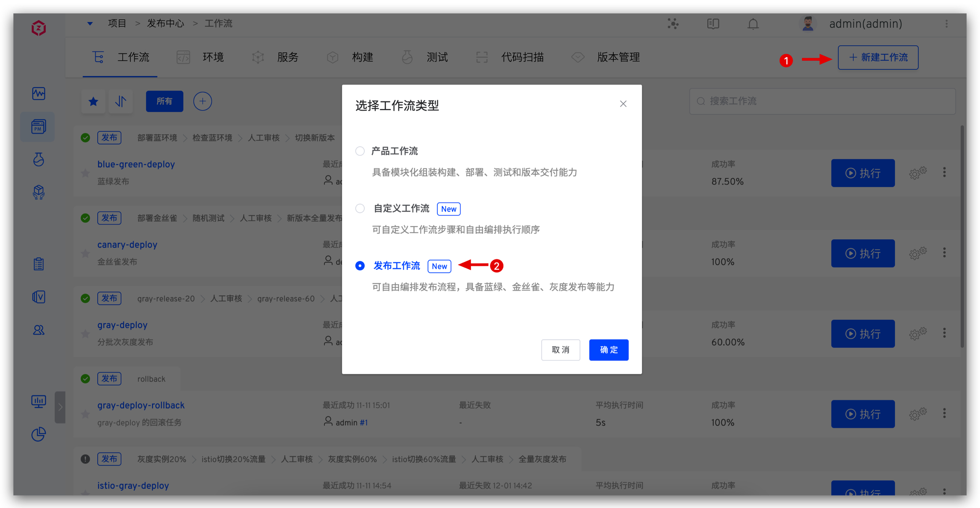Select the 自定义工作流 radio option
Screen dimensions: 980x508
point(360,209)
